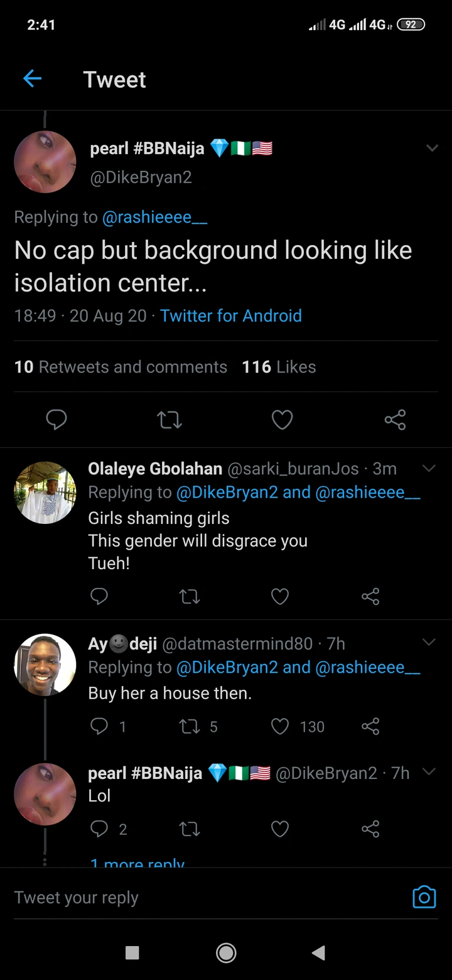Retweet Ayodeji's reply with 5 retweets

tap(189, 726)
